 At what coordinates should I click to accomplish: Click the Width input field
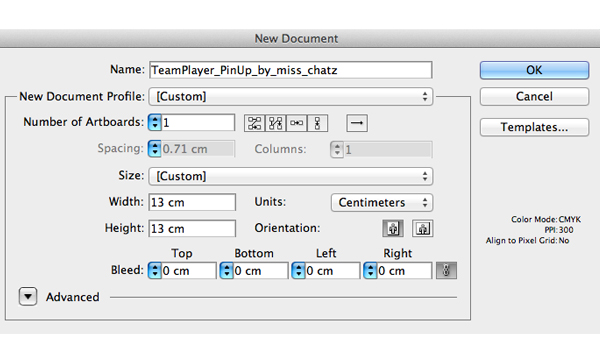pos(192,202)
